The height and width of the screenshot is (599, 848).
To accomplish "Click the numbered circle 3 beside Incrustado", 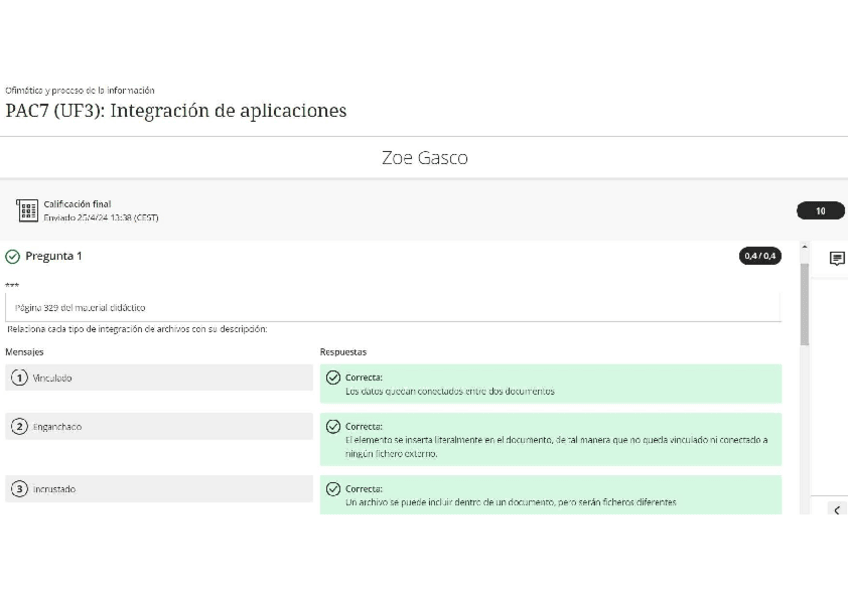I will point(19,489).
